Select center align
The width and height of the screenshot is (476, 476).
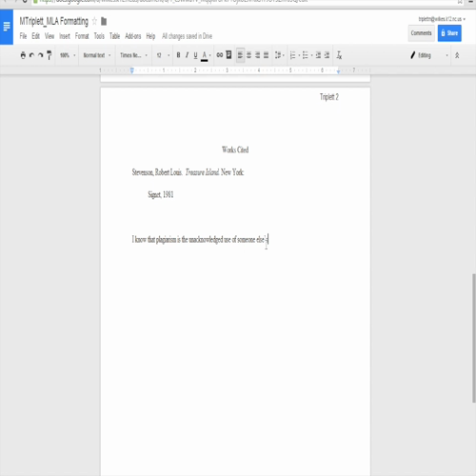coord(249,55)
